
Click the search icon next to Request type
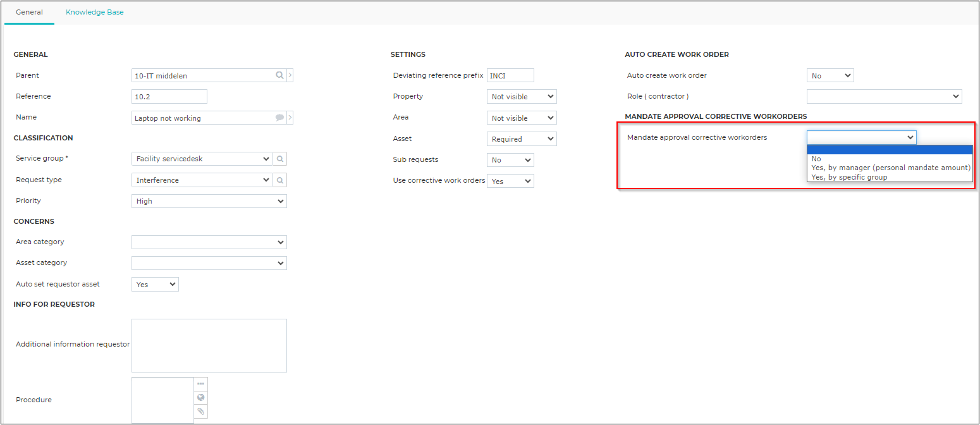pos(280,180)
